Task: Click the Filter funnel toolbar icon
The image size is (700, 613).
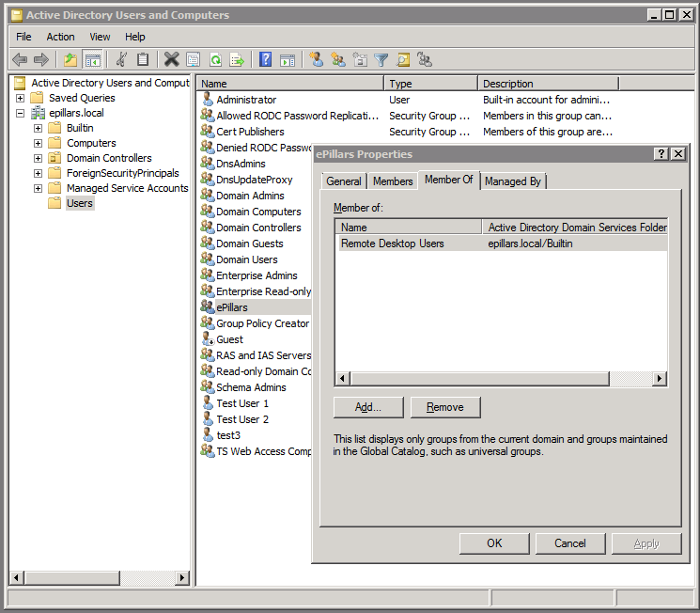Action: coord(381,59)
